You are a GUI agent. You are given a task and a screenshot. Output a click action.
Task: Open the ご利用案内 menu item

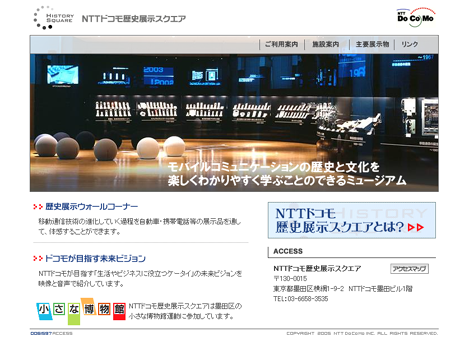pos(282,44)
